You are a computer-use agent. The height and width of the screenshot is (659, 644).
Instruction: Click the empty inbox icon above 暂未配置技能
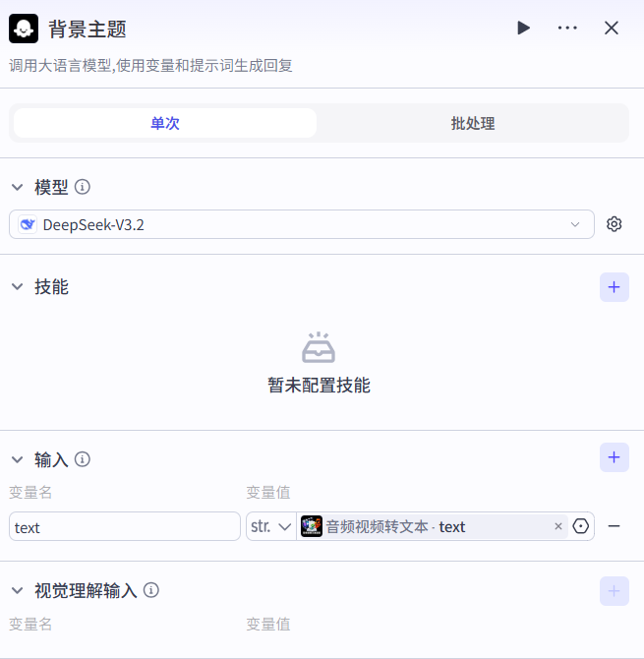[319, 347]
